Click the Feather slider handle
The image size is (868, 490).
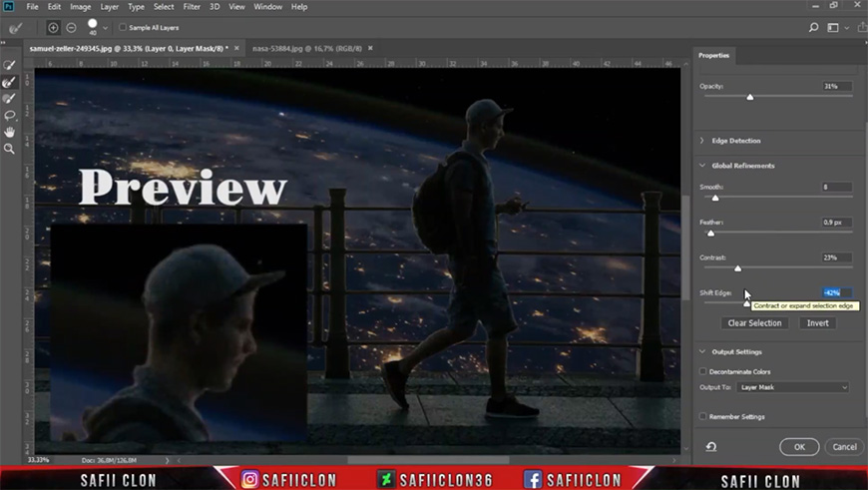(710, 234)
